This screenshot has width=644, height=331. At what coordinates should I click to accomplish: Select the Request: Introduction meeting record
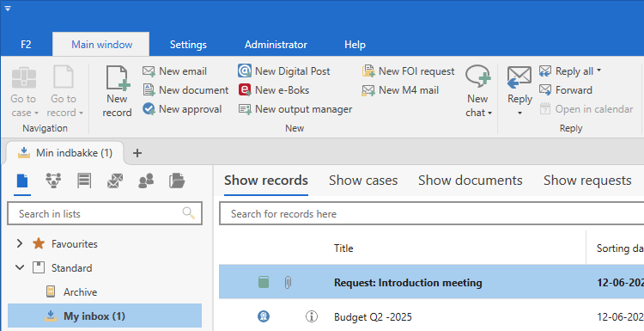431,282
